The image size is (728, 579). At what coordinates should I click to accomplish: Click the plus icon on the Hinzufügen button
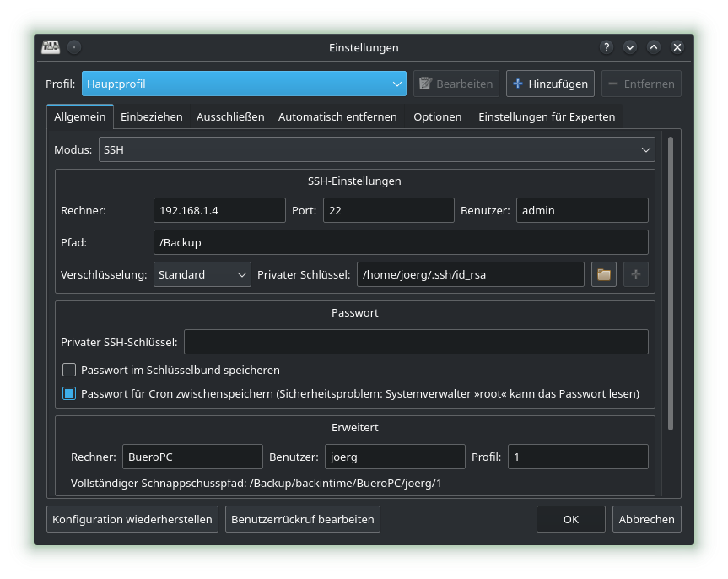point(518,83)
